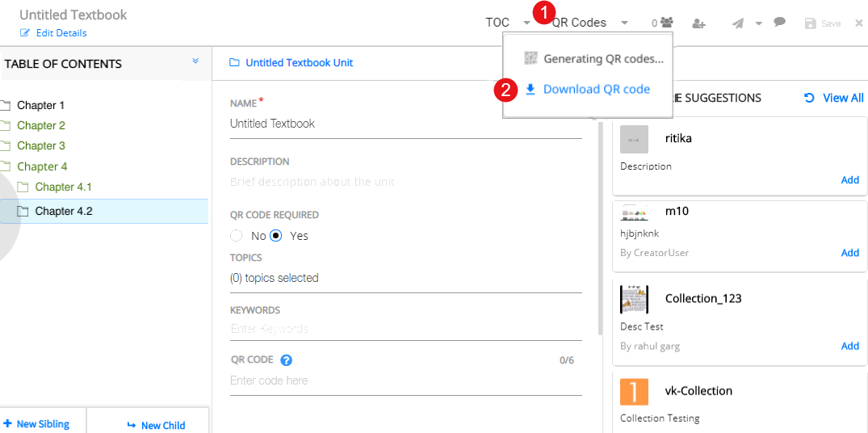Click the QR code help question icon

(286, 360)
